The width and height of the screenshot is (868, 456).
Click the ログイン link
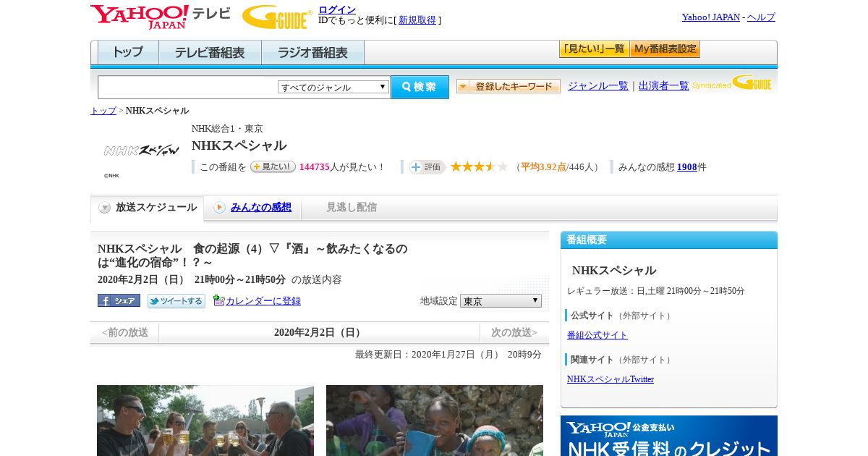(337, 9)
